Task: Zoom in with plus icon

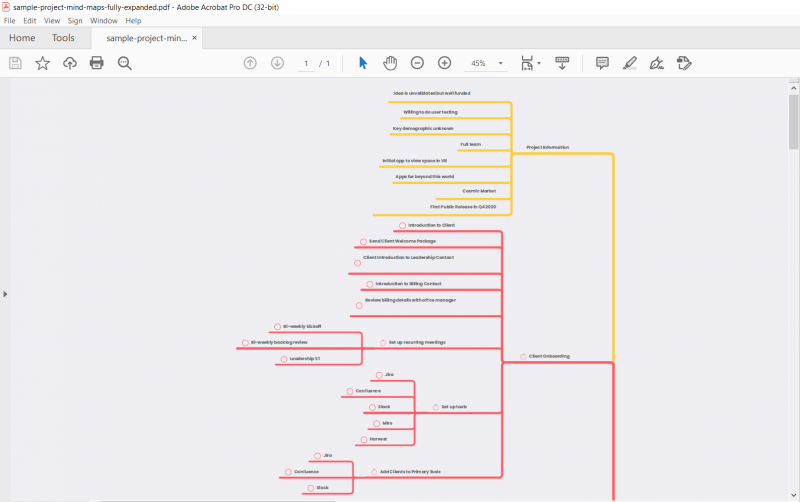Action: (444, 63)
